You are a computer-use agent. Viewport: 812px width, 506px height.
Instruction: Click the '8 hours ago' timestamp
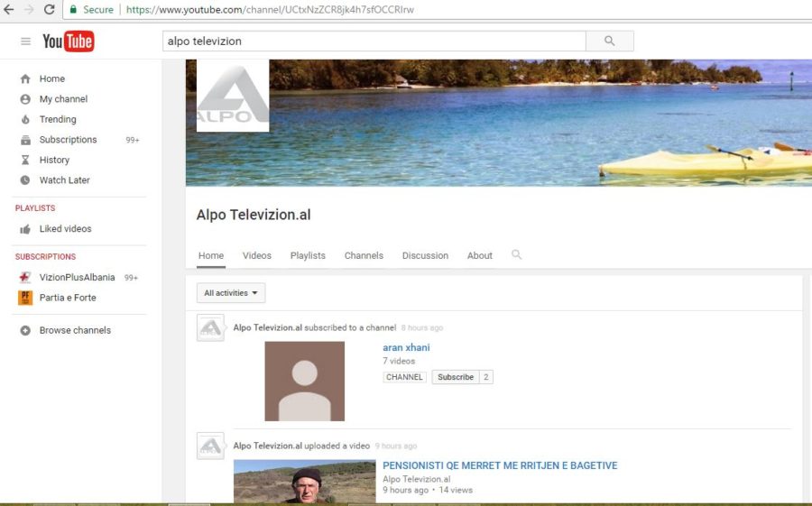click(422, 327)
